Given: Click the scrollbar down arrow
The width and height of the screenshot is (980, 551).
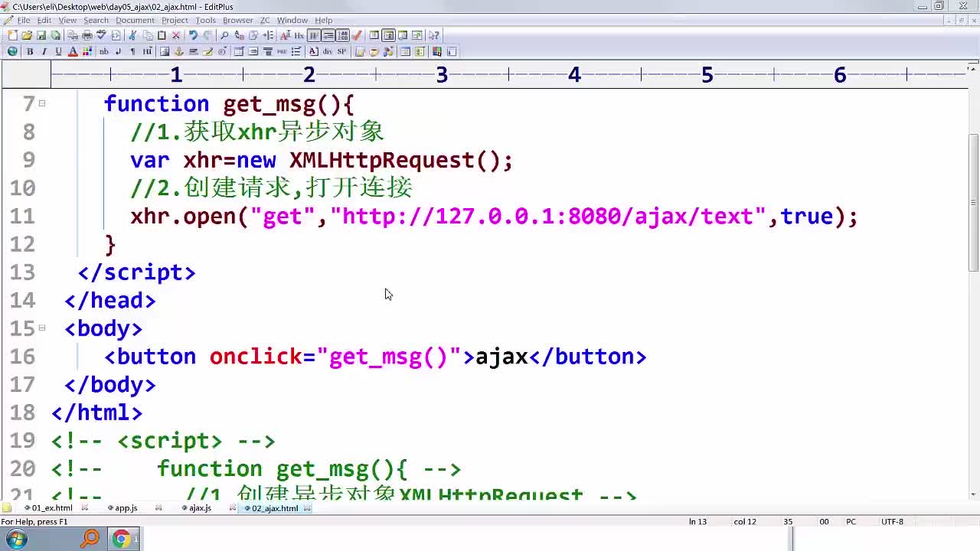Looking at the screenshot, I should [974, 494].
